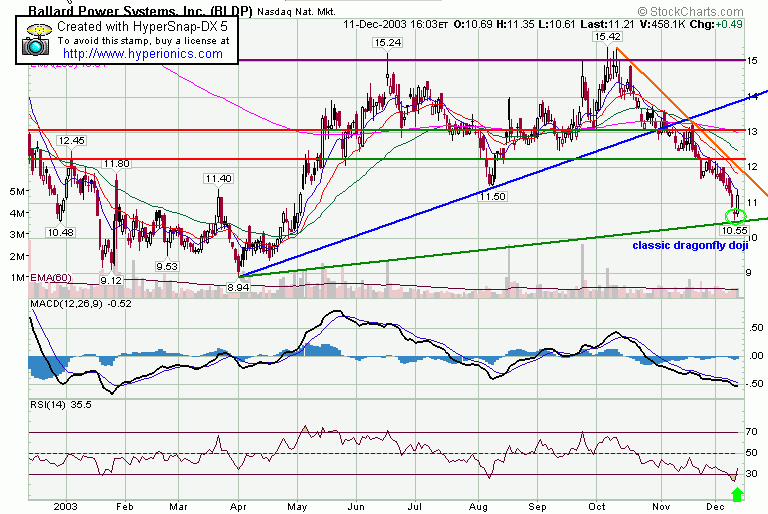768x514 pixels.
Task: Click the Nov label on the date axis
Action: [x=661, y=507]
